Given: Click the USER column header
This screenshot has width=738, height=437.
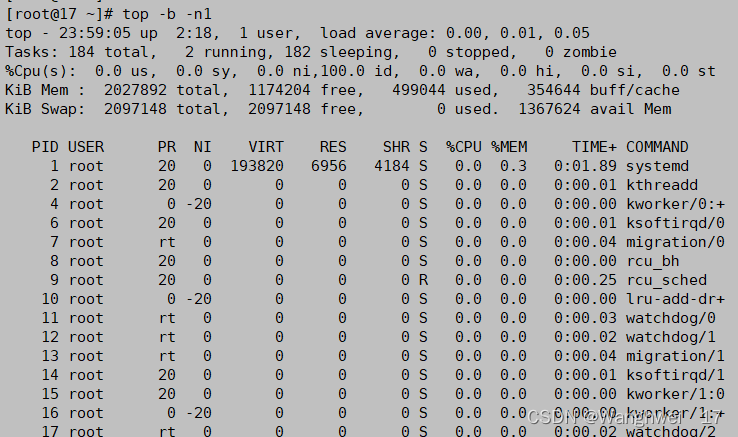Looking at the screenshot, I should (x=86, y=147).
